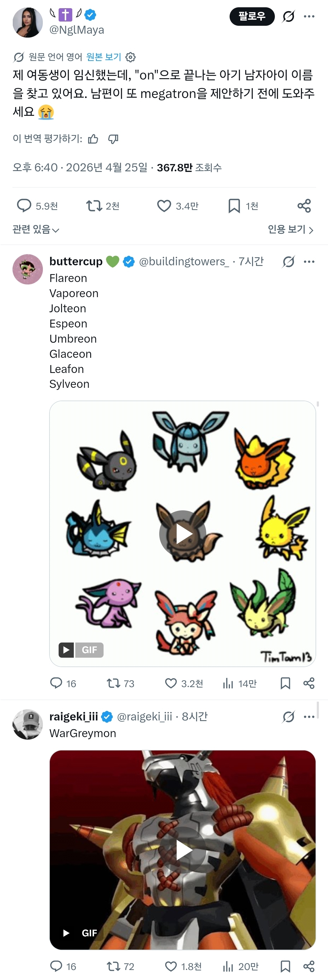Play the Eeveelutions GIF

pyautogui.click(x=183, y=534)
